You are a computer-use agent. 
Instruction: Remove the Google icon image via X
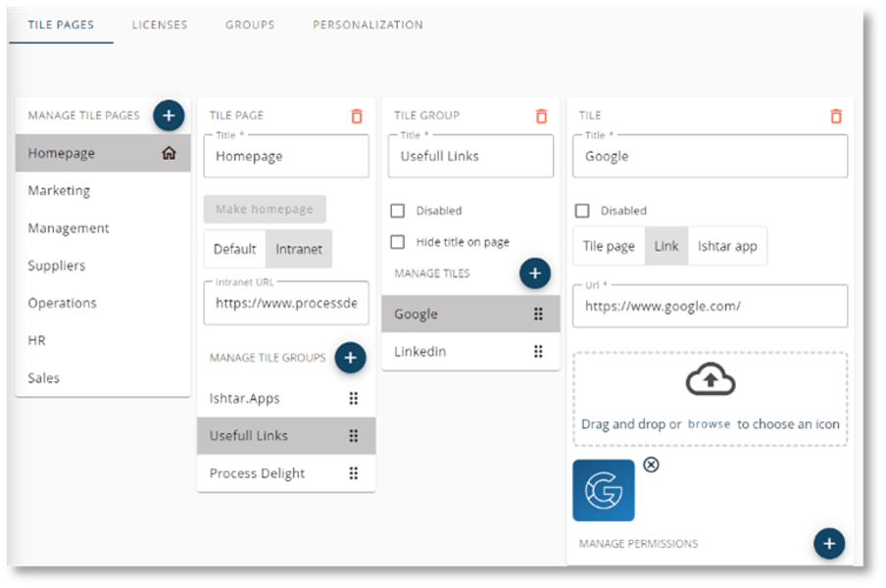tap(651, 465)
